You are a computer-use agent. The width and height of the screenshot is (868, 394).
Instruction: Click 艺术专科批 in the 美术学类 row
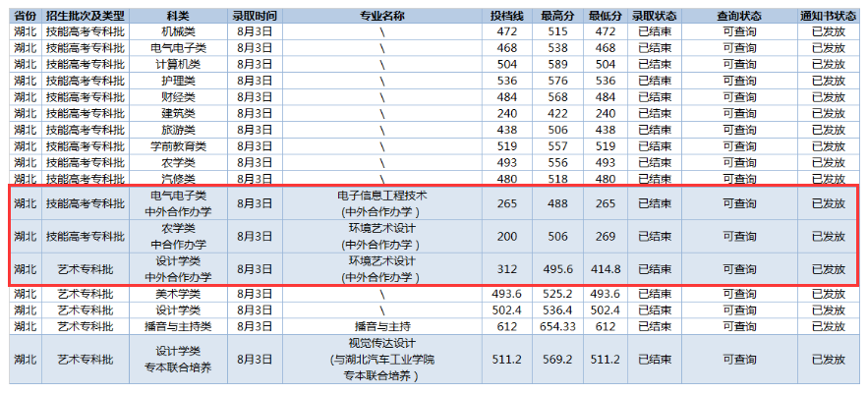pos(86,294)
